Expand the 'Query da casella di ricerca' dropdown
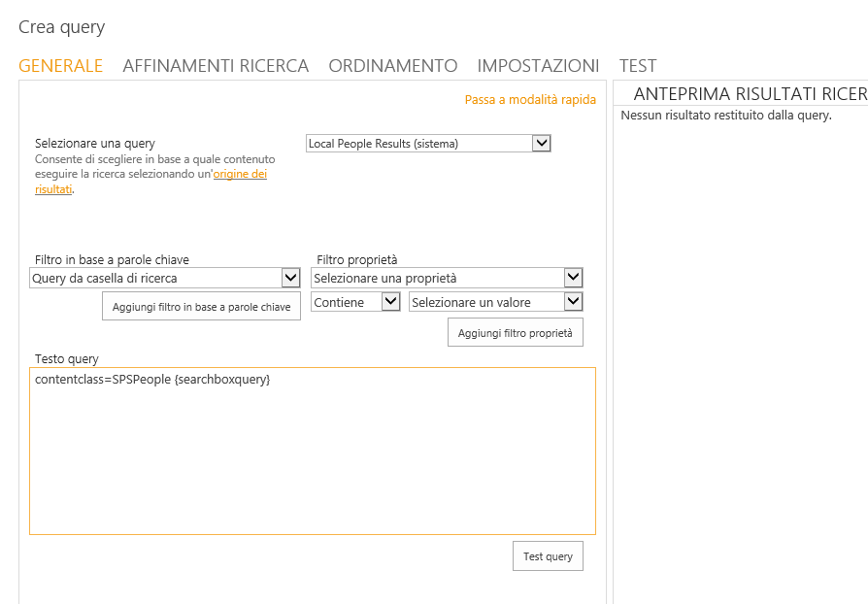The width and height of the screenshot is (868, 604). pos(165,278)
